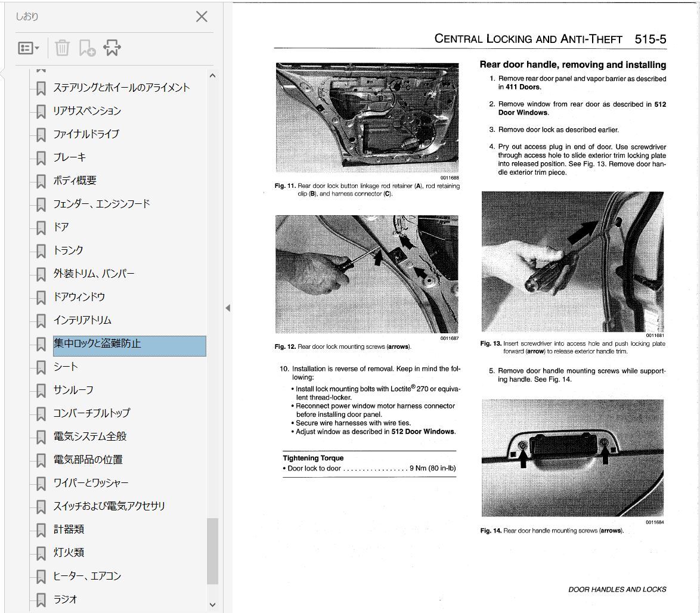
Task: Open bookmark ステアリングとホイールのアライメント
Action: 122,88
